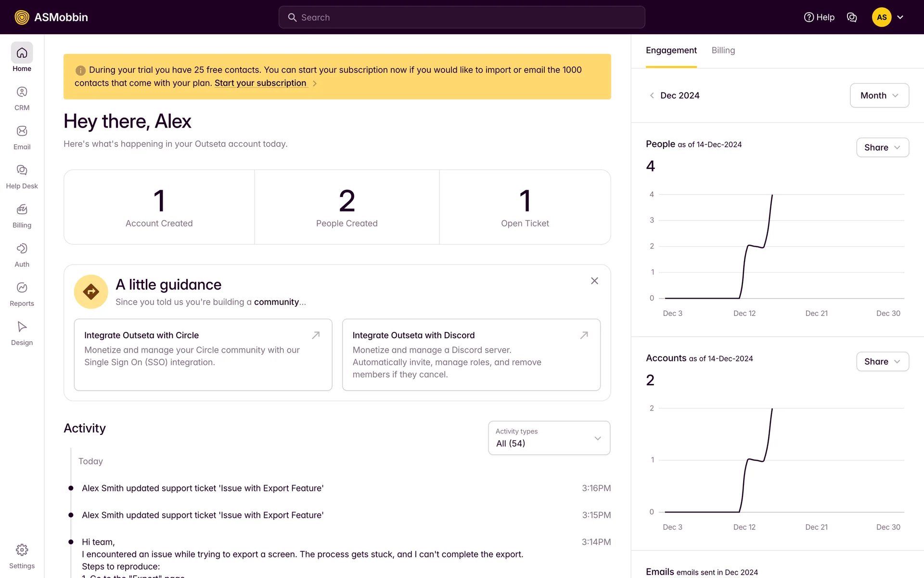This screenshot has width=924, height=578.
Task: Open the Activity types dropdown
Action: coord(549,438)
